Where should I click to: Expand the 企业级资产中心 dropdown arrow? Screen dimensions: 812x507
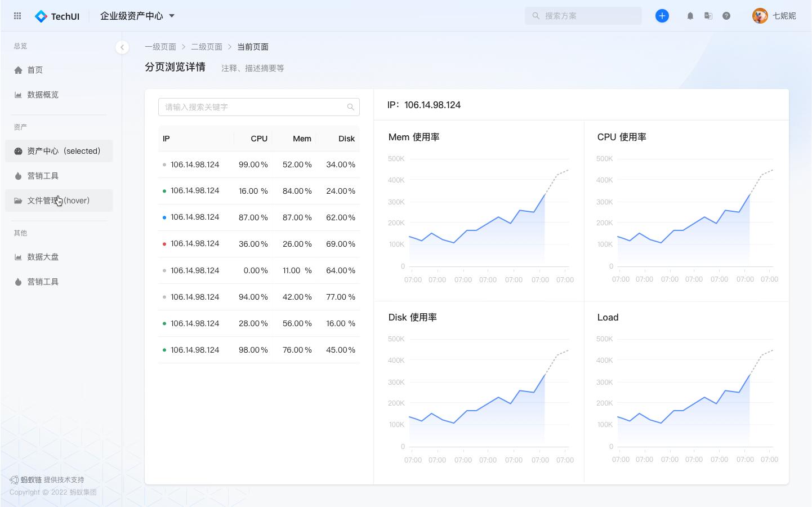[172, 16]
